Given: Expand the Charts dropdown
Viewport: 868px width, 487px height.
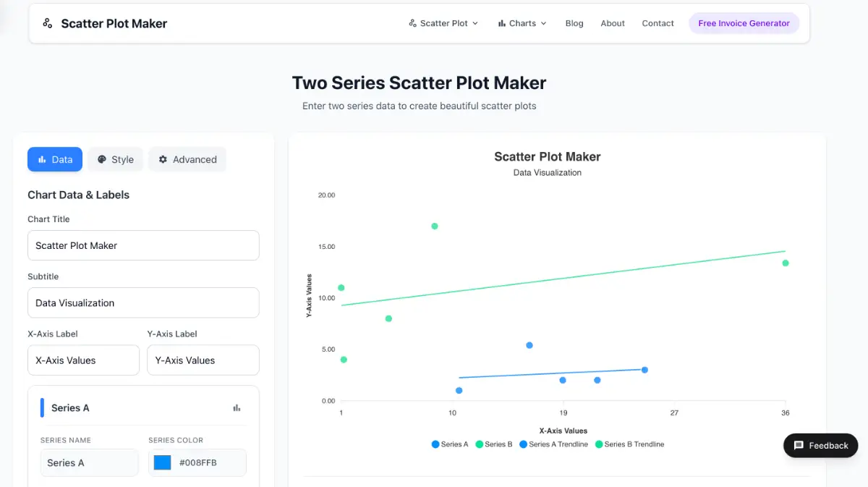Looking at the screenshot, I should click(522, 22).
